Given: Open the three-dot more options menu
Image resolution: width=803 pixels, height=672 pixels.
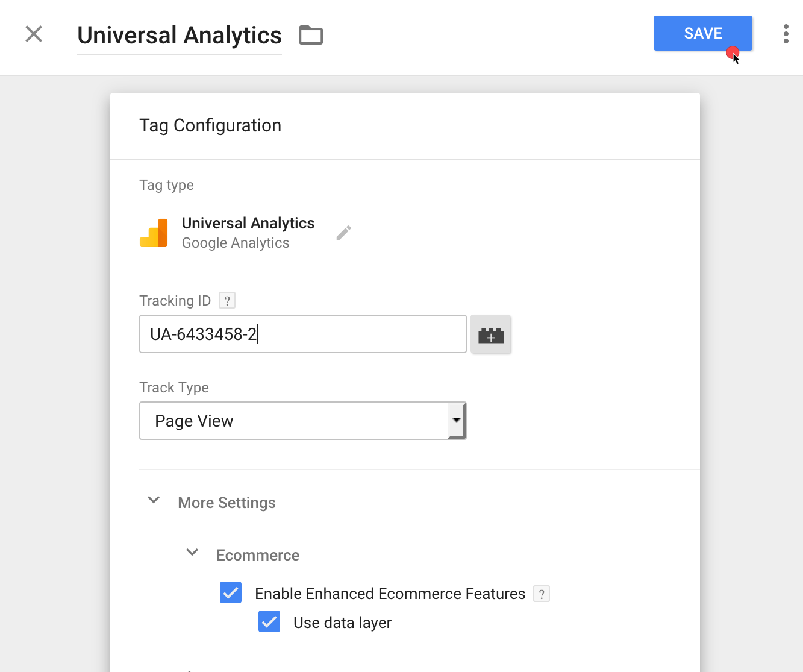Looking at the screenshot, I should pyautogui.click(x=786, y=34).
